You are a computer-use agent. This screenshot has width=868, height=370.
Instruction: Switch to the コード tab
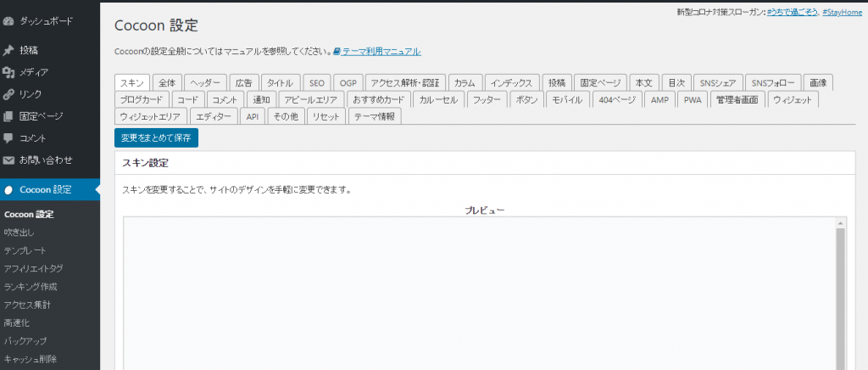coord(188,100)
